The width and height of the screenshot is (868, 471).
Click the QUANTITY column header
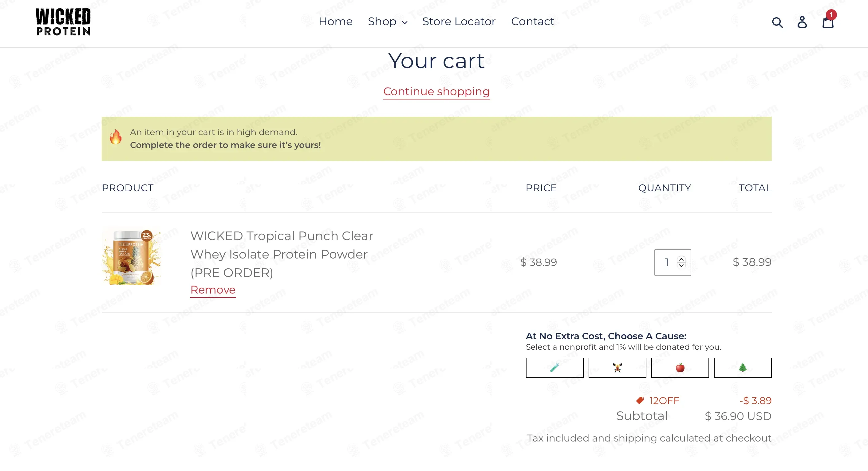tap(665, 188)
